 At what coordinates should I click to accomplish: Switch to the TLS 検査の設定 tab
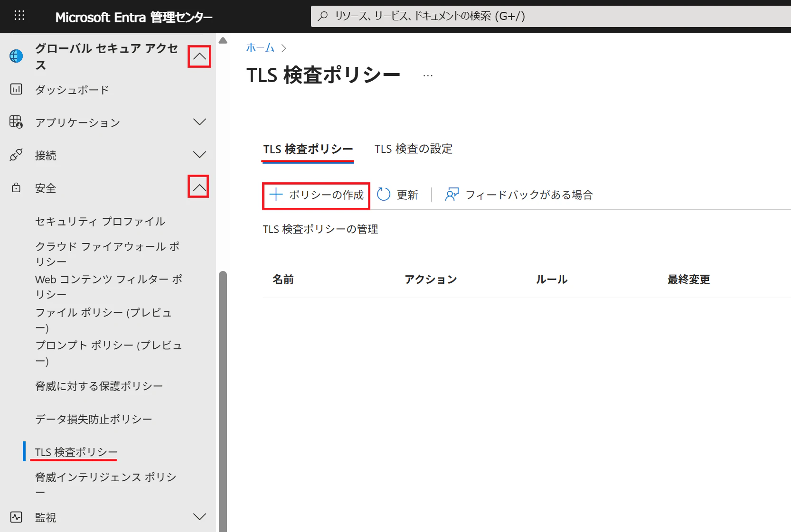tap(414, 149)
